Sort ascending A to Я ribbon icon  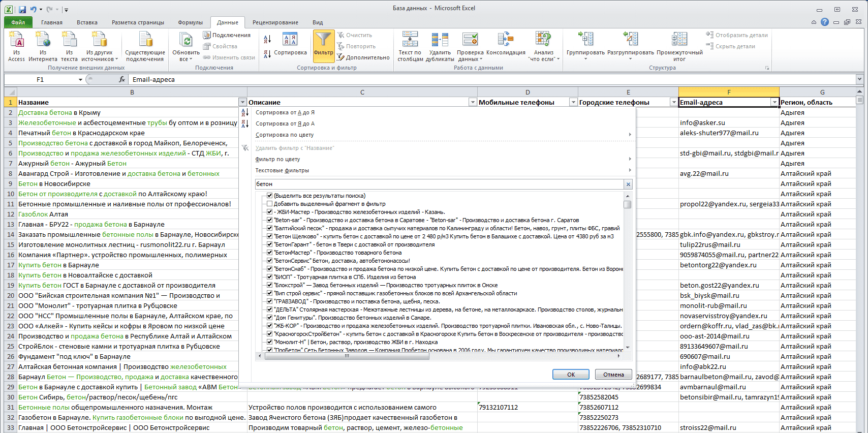267,39
